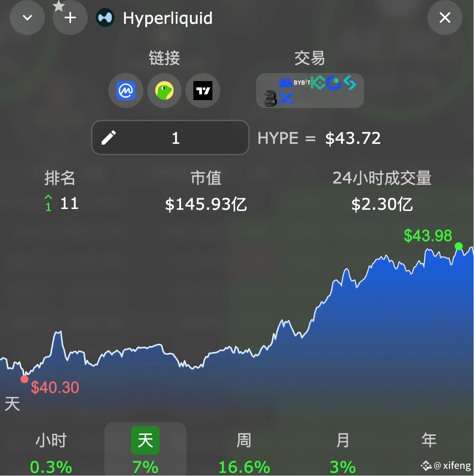This screenshot has height=476, width=474.
Task: Click the 排名 label
Action: 60,178
